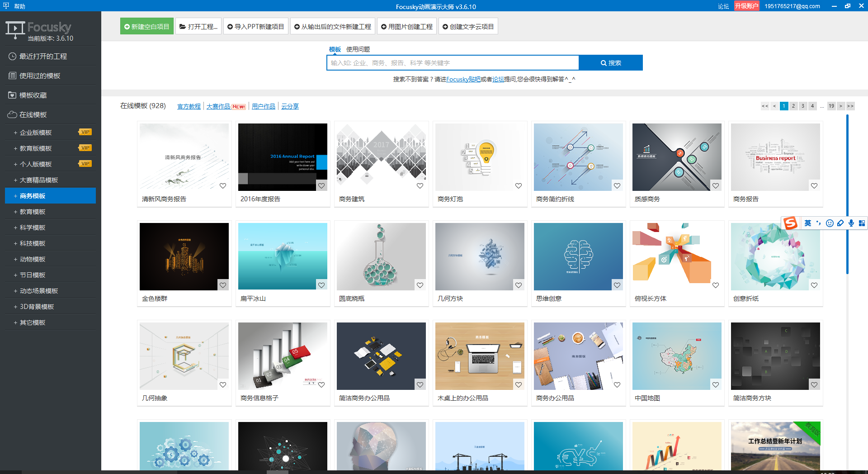Image resolution: width=868 pixels, height=474 pixels.
Task: Open the 中国地图 template thumbnail
Action: pos(677,356)
